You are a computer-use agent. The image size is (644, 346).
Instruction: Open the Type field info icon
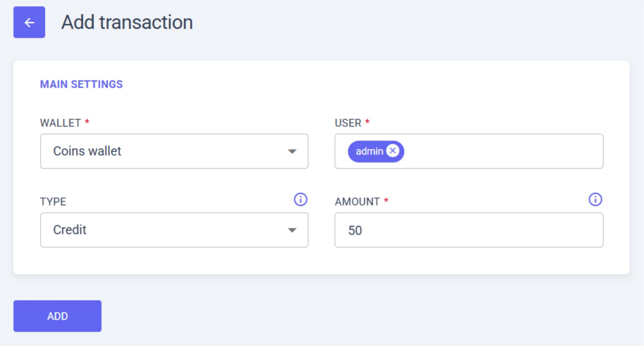300,200
